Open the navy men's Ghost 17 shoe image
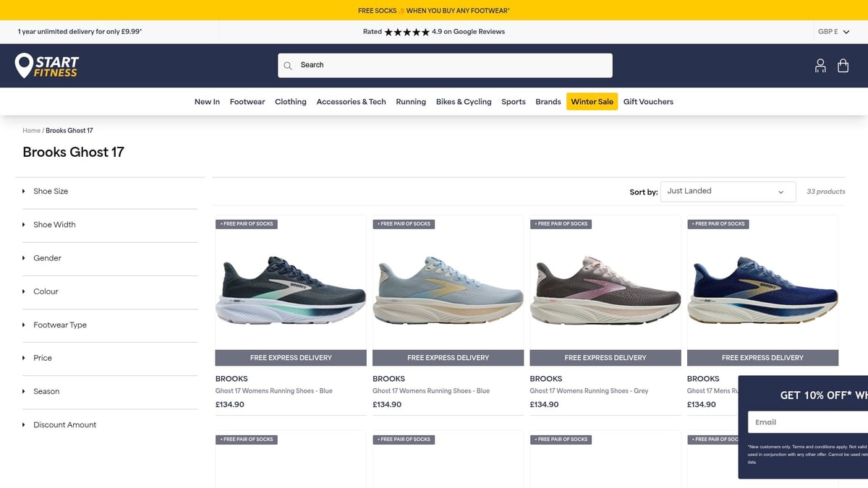This screenshot has width=868, height=488. tap(762, 289)
